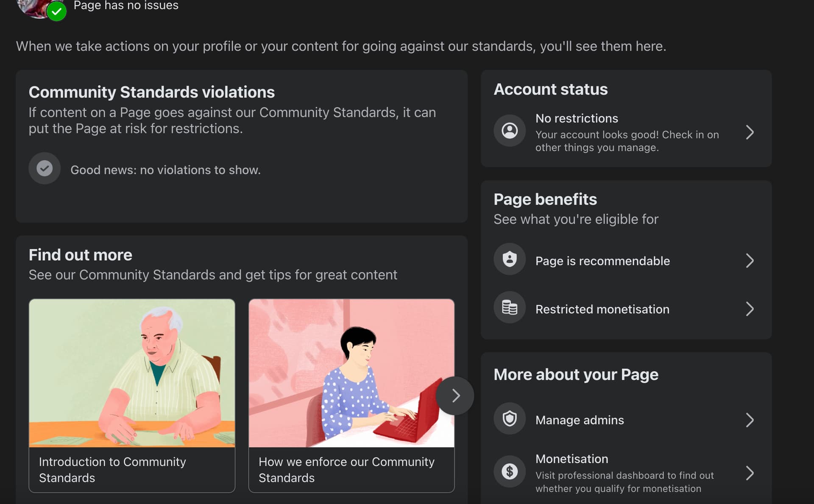
Task: Expand the Restricted monetisation chevron
Action: point(750,309)
